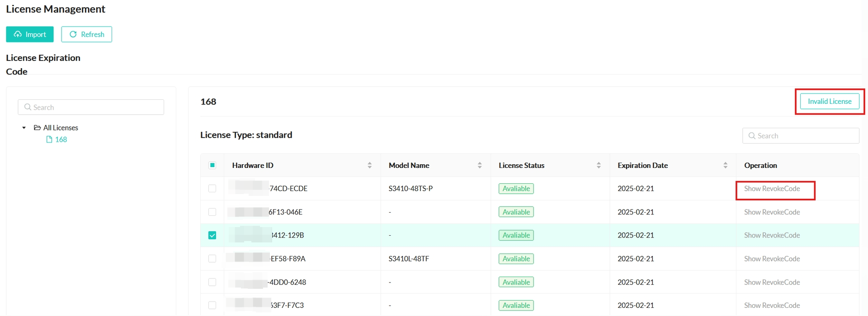Select the 168 license file in tree
Viewport: 868px width, 316px height.
pos(61,139)
